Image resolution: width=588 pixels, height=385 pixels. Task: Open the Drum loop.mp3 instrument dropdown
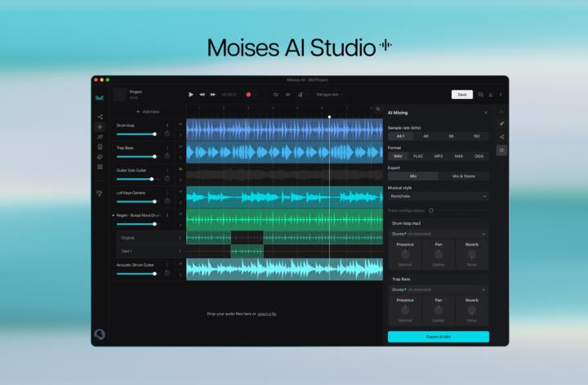click(x=439, y=234)
